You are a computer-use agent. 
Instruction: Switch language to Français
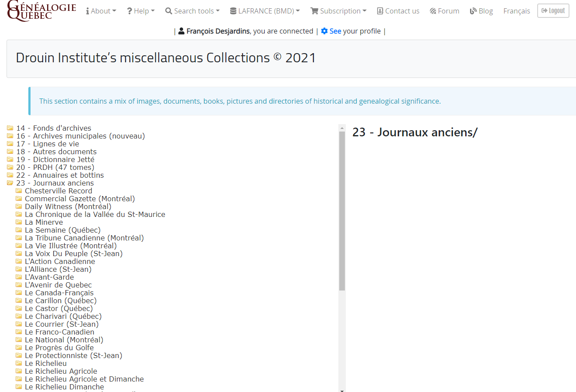(517, 11)
